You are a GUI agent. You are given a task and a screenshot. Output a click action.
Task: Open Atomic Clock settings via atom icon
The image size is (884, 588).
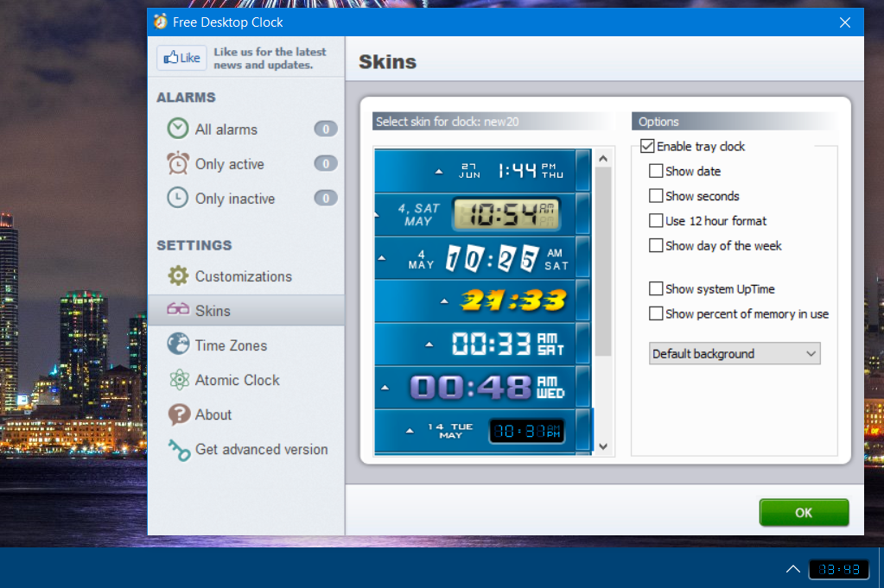(x=180, y=380)
